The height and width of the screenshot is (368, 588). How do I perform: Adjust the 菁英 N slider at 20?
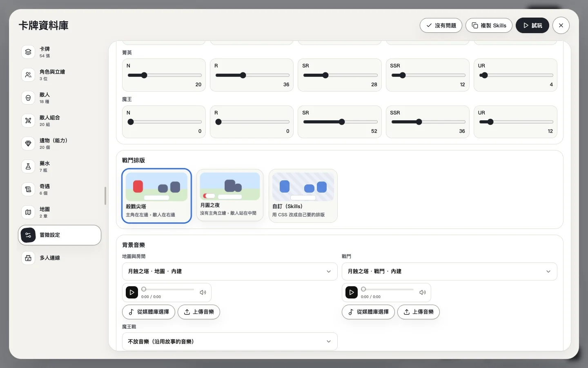[x=165, y=75]
